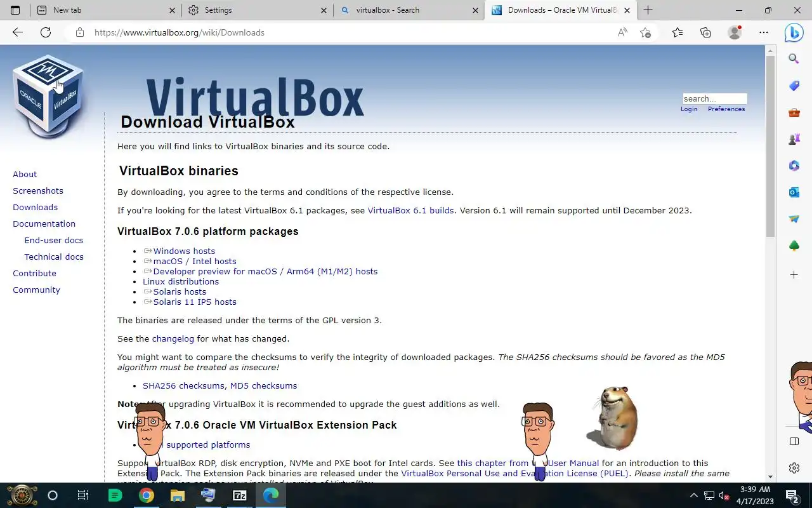Open the SHA256 checksums link
Screen dimensions: 812x508
(x=183, y=385)
